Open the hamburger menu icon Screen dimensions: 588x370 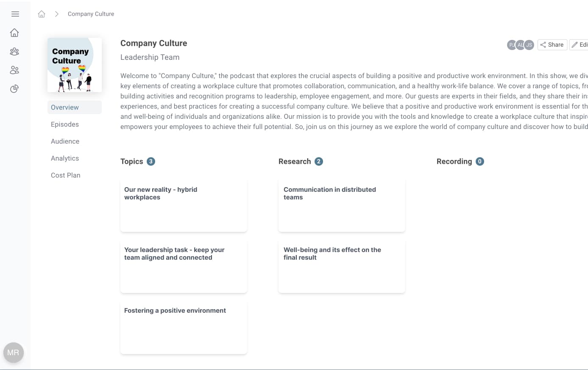[15, 14]
